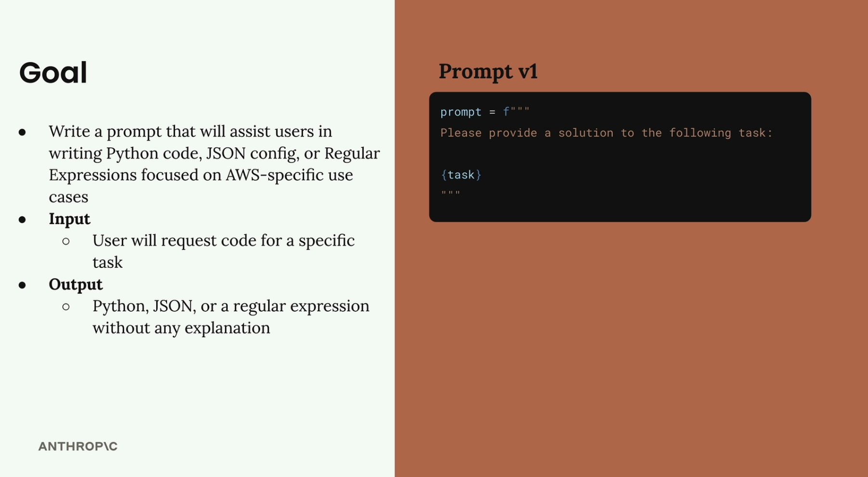The width and height of the screenshot is (868, 477).
Task: Click the {task} placeholder in the code
Action: [461, 174]
